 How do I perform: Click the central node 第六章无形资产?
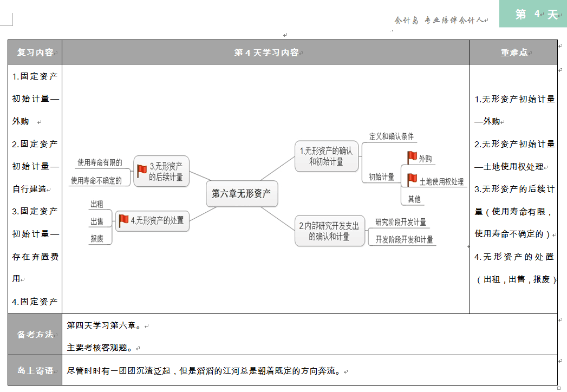(242, 194)
